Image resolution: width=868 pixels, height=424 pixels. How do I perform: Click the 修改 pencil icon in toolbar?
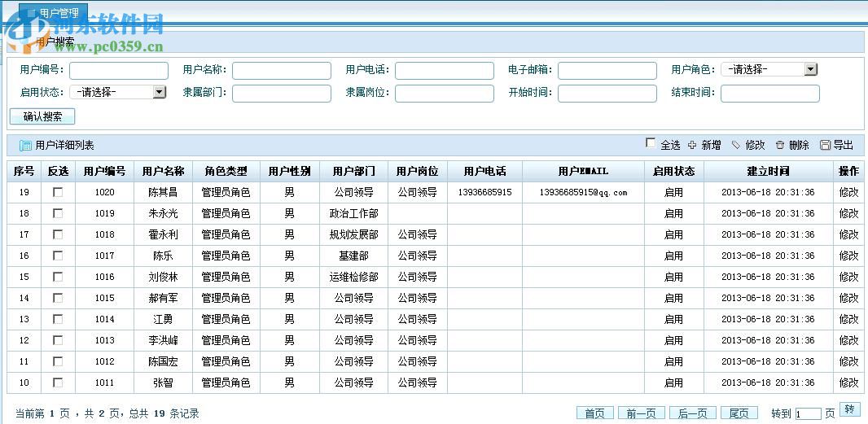[x=736, y=145]
